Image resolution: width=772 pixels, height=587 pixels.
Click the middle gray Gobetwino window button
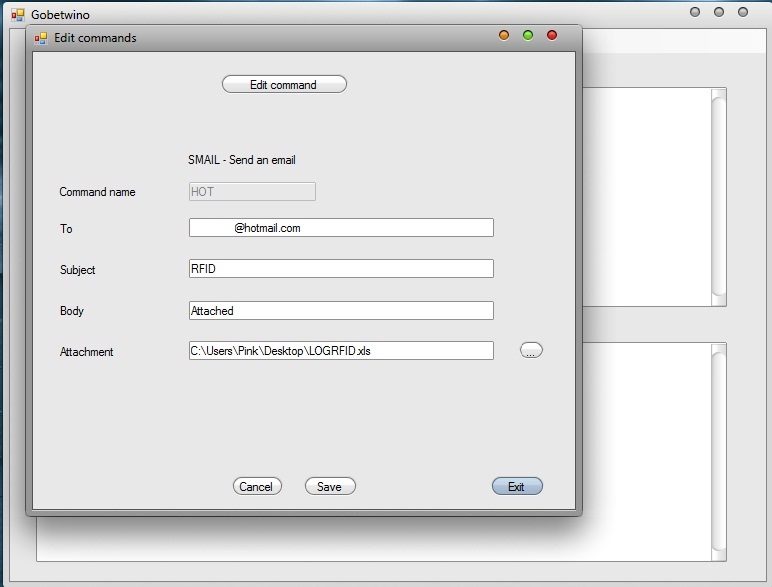[x=719, y=12]
